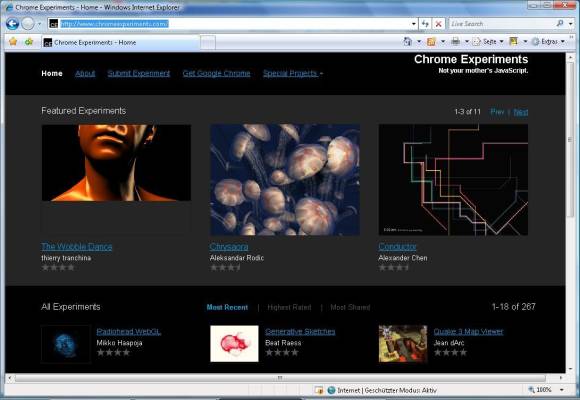Screen dimensions: 580x400
Task: Click the Conductor title link
Action: [397, 246]
